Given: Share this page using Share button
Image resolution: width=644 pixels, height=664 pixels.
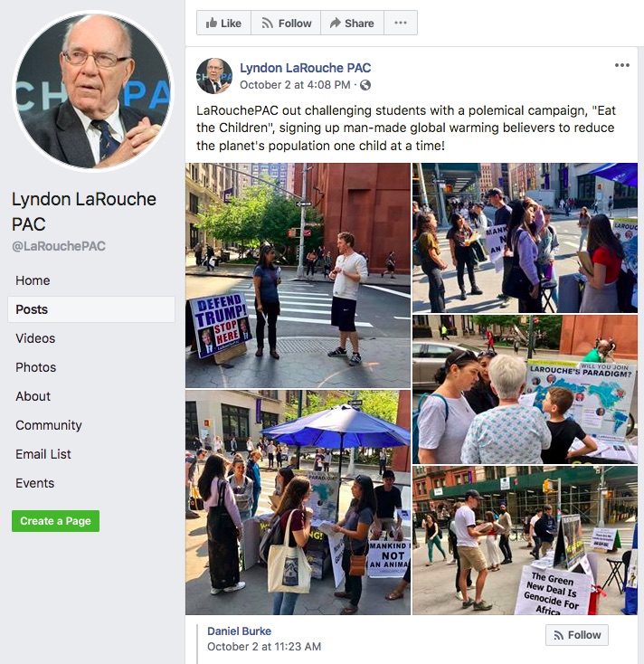Looking at the screenshot, I should click(352, 23).
